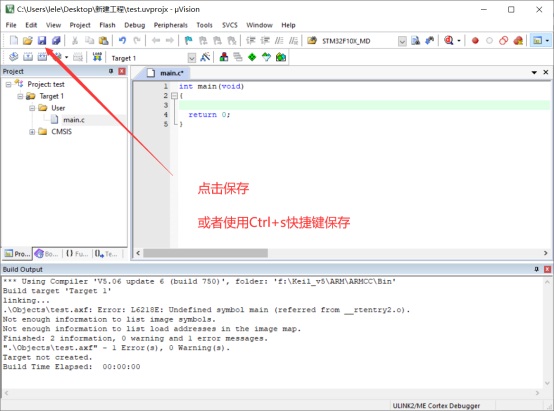Click the Save file toolbar icon
554x411 pixels.
(42, 41)
